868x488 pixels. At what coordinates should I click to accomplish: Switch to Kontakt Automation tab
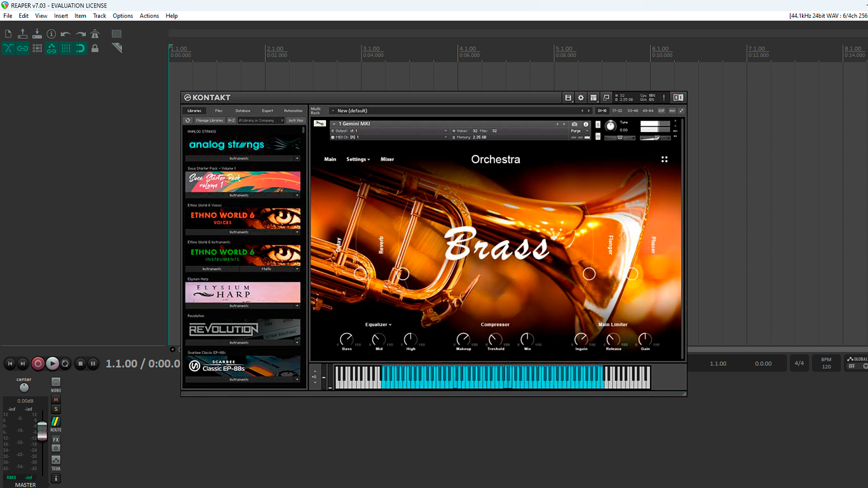(x=293, y=111)
